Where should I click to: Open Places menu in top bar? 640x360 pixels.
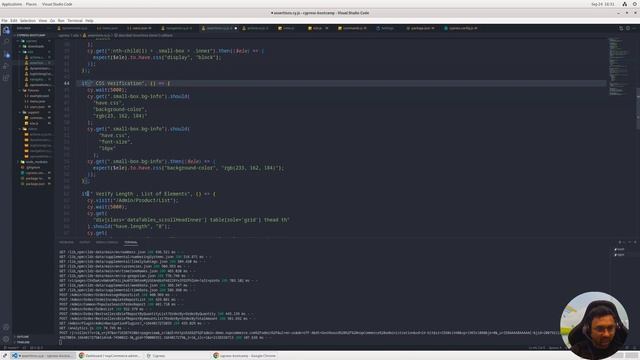pyautogui.click(x=31, y=4)
